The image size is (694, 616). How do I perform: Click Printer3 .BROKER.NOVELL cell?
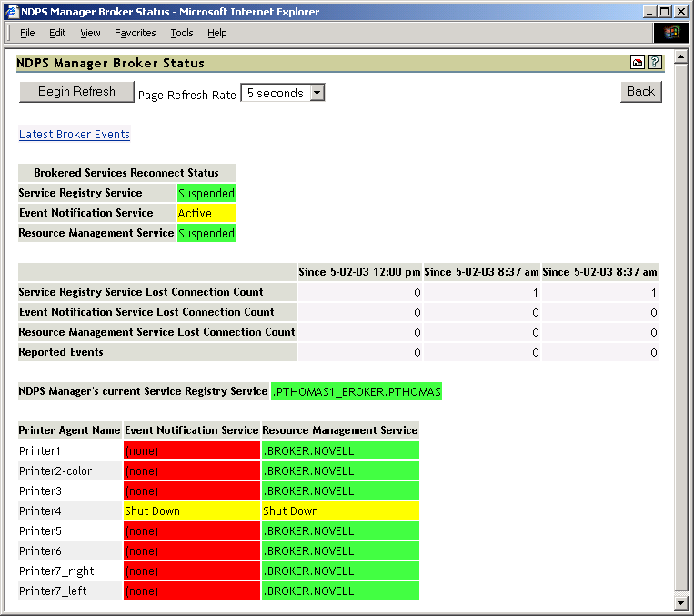coord(340,490)
